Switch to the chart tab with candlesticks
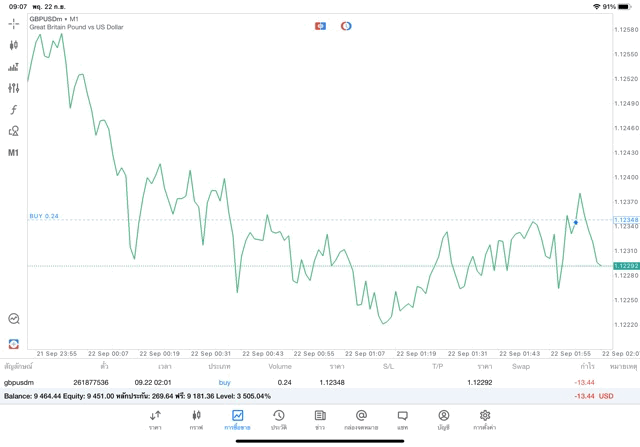Image resolution: width=640 pixels, height=447 pixels. 196,420
